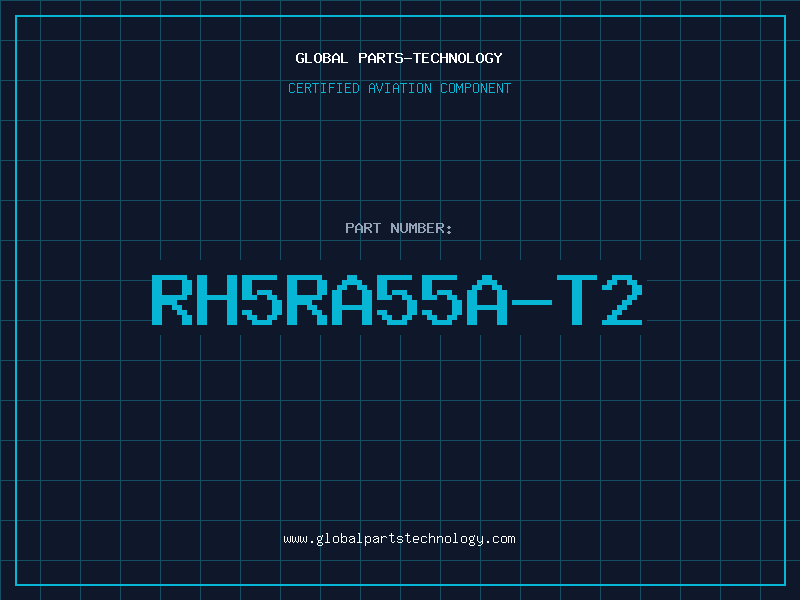This screenshot has width=800, height=600.
Task: Open the www.globalpartstechnology.com link
Action: point(399,539)
